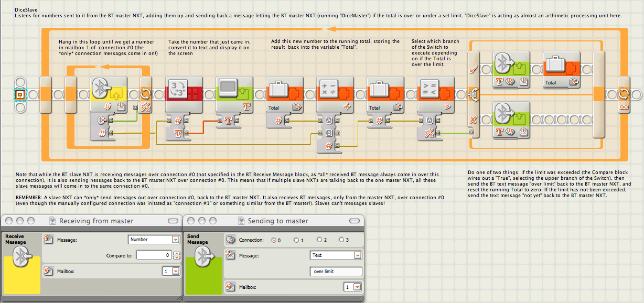Select the Switch false branch X tab
This screenshot has height=303, width=644.
click(x=474, y=120)
